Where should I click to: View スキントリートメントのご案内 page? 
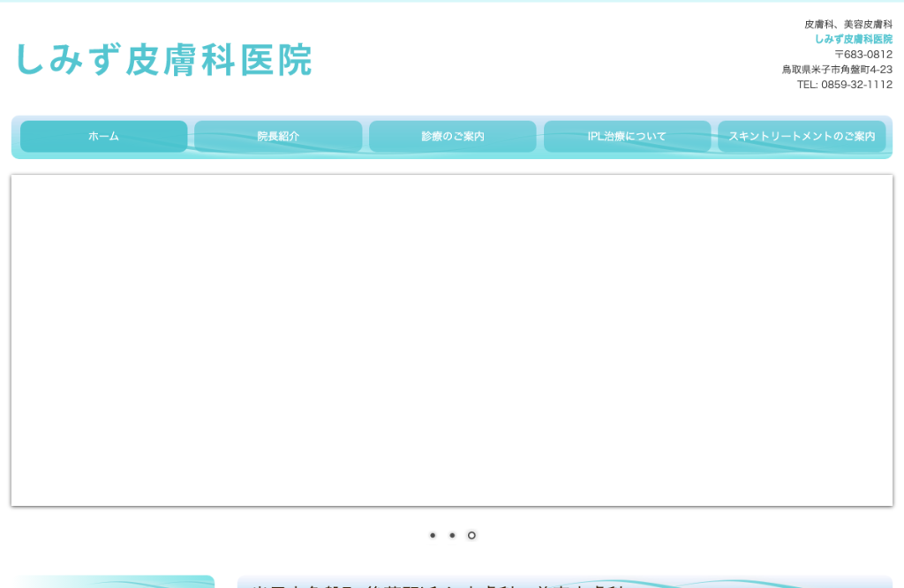pyautogui.click(x=802, y=137)
